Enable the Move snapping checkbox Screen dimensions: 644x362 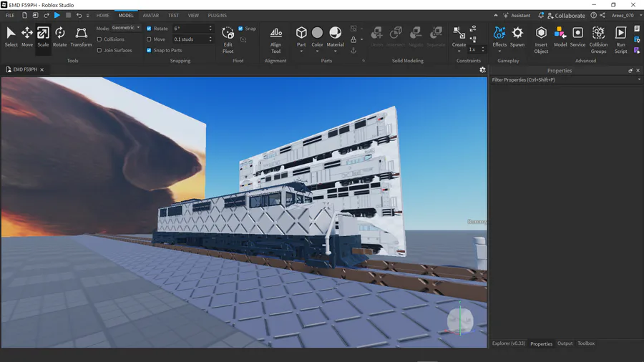[149, 39]
